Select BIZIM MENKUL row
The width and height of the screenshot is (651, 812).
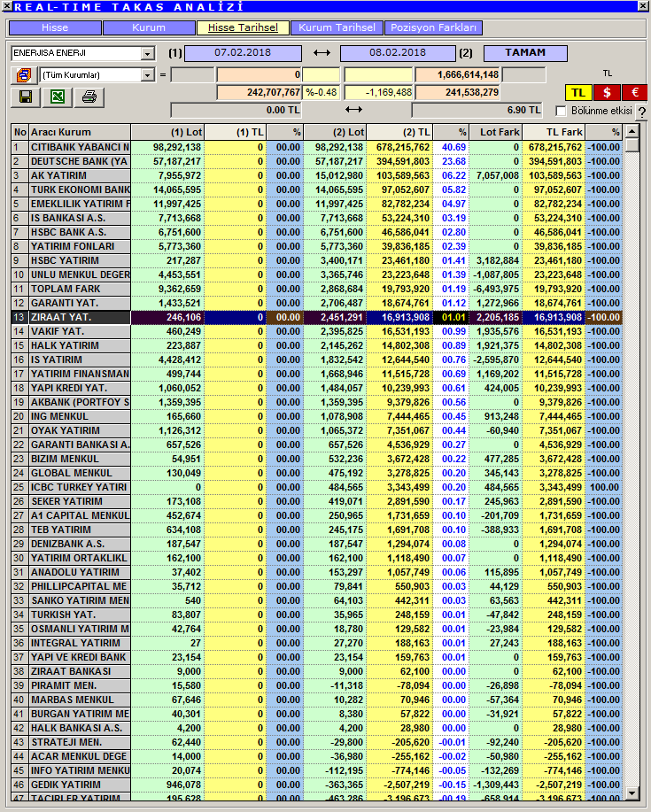coord(317,459)
